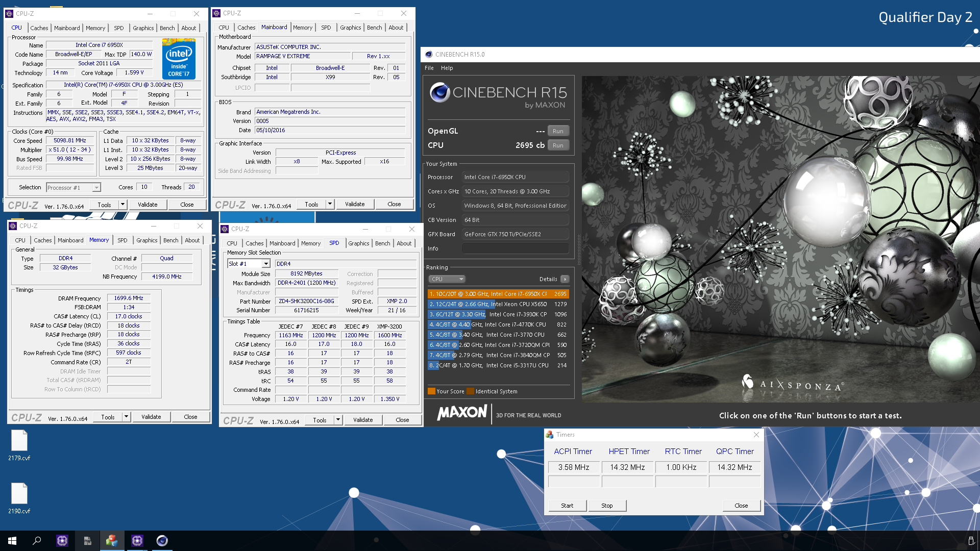Viewport: 980px width, 551px height.
Task: Click BIOS Date 05/10/2016 field
Action: (x=330, y=130)
